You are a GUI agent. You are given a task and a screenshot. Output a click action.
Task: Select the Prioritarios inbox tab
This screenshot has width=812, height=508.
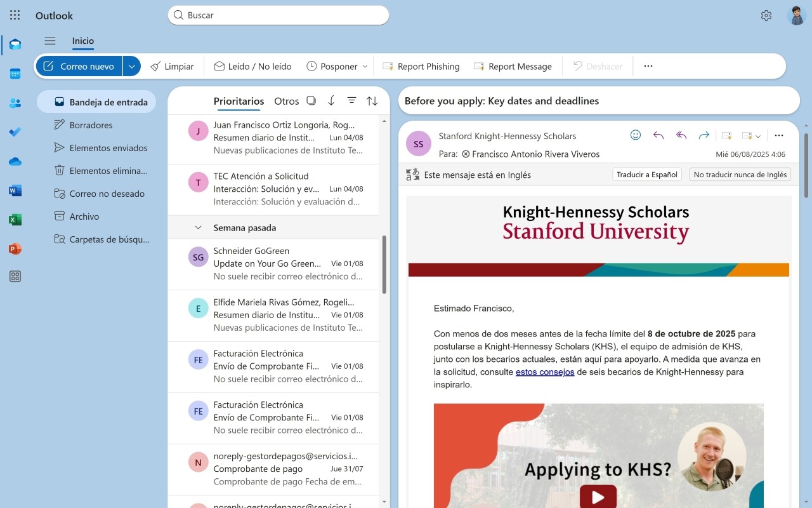click(239, 101)
